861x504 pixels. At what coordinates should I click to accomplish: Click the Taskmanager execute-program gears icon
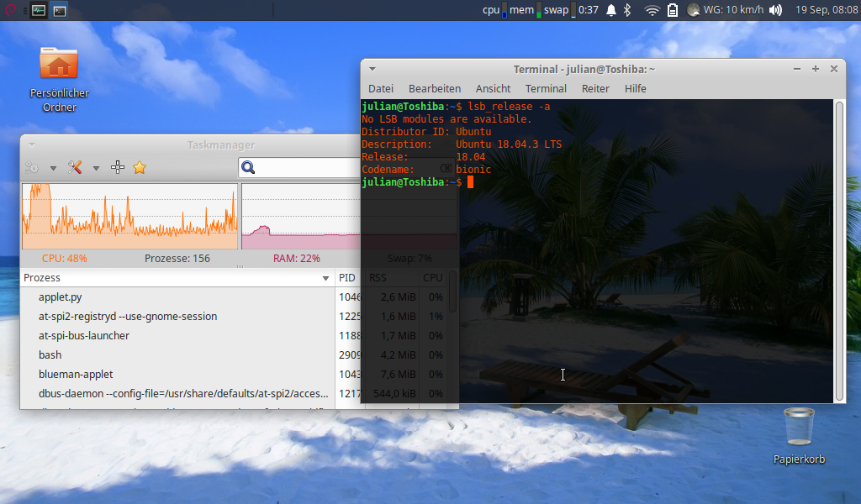tap(32, 167)
